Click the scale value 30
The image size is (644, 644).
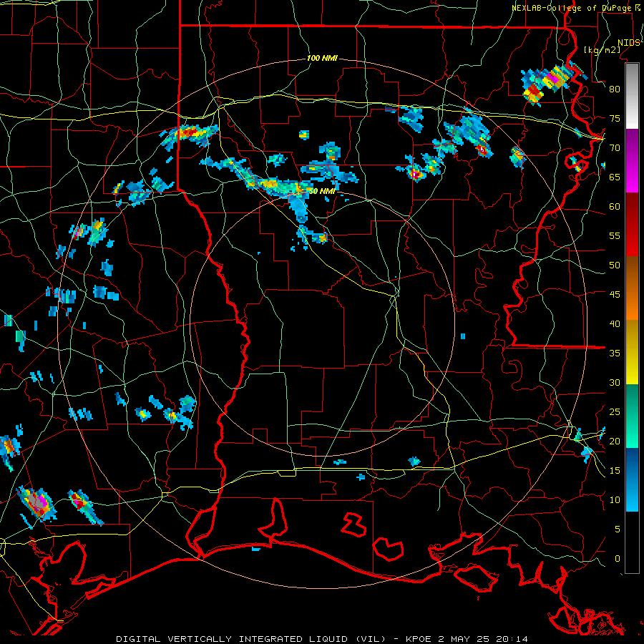(615, 382)
